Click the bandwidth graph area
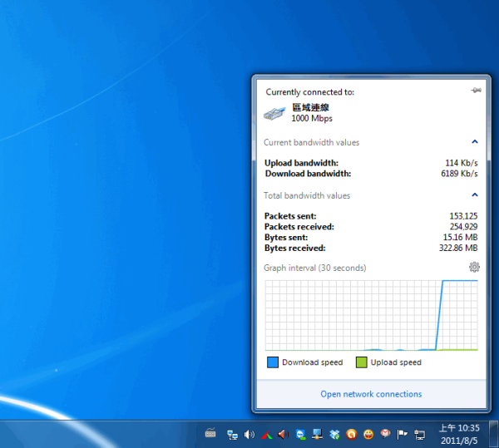The image size is (499, 448). (371, 315)
